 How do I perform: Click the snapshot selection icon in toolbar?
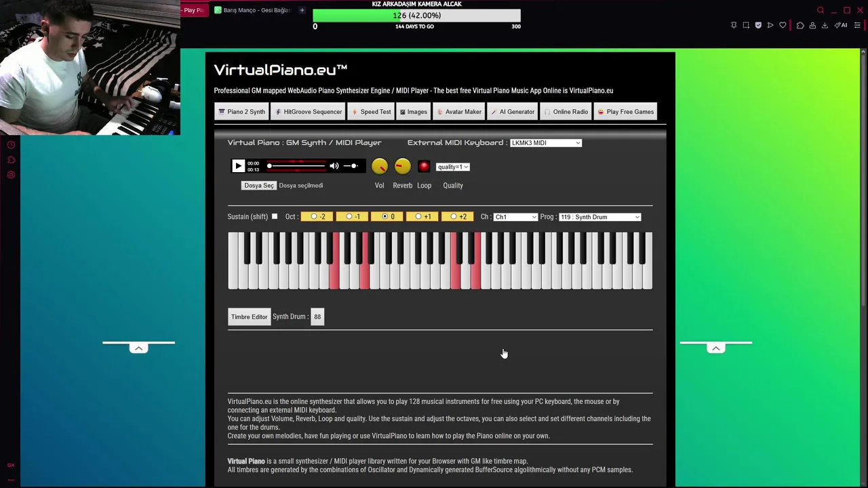(x=746, y=25)
